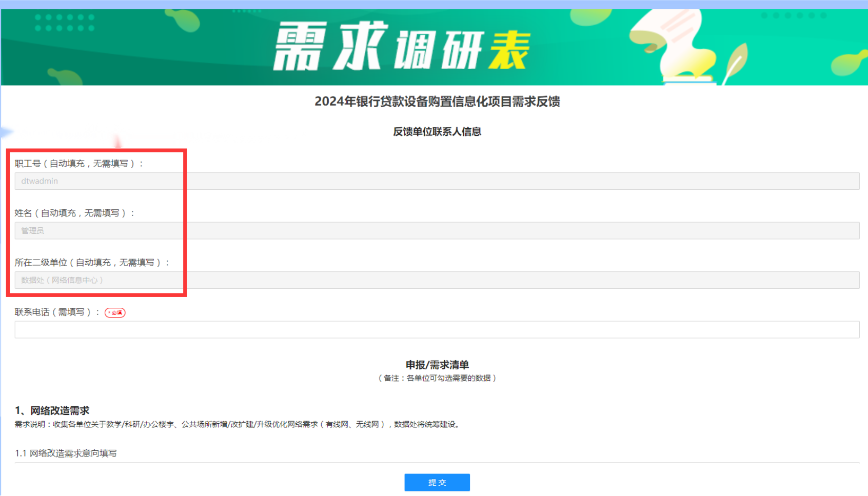
Task: Click the 提交 submit button
Action: click(437, 482)
